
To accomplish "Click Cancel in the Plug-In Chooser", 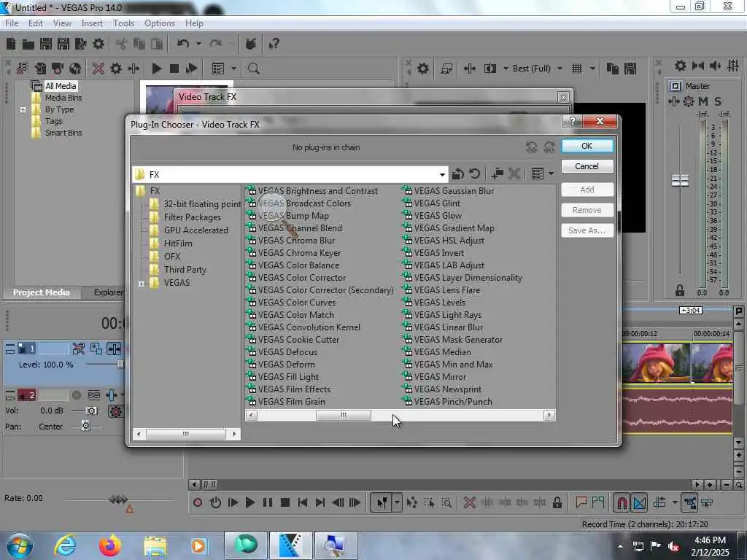I will pos(587,166).
